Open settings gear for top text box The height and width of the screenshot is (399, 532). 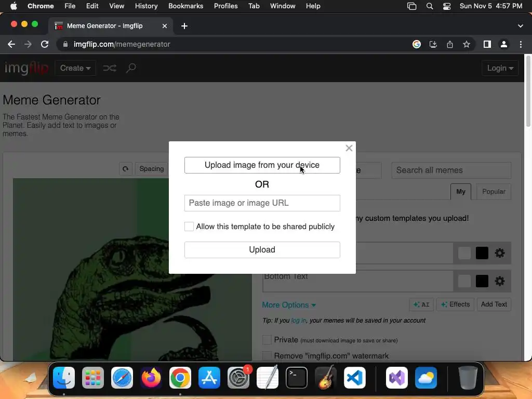(499, 253)
